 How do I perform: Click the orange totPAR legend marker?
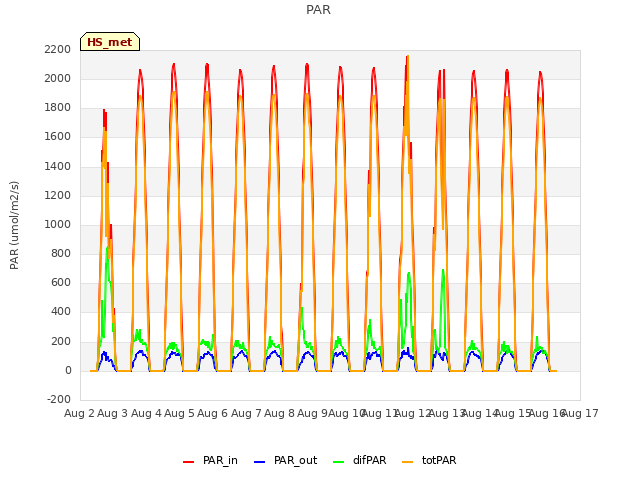click(408, 462)
